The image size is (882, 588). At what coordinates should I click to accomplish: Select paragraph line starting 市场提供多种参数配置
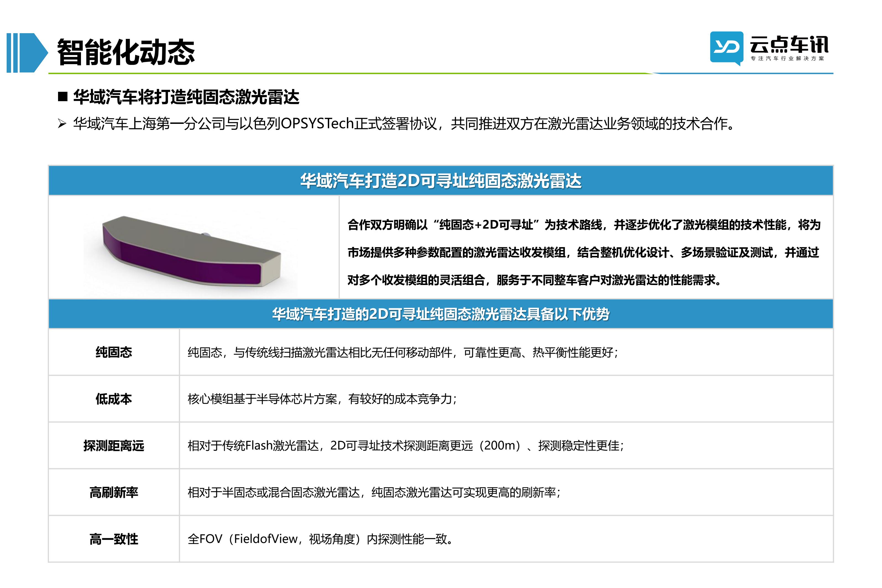tap(583, 252)
